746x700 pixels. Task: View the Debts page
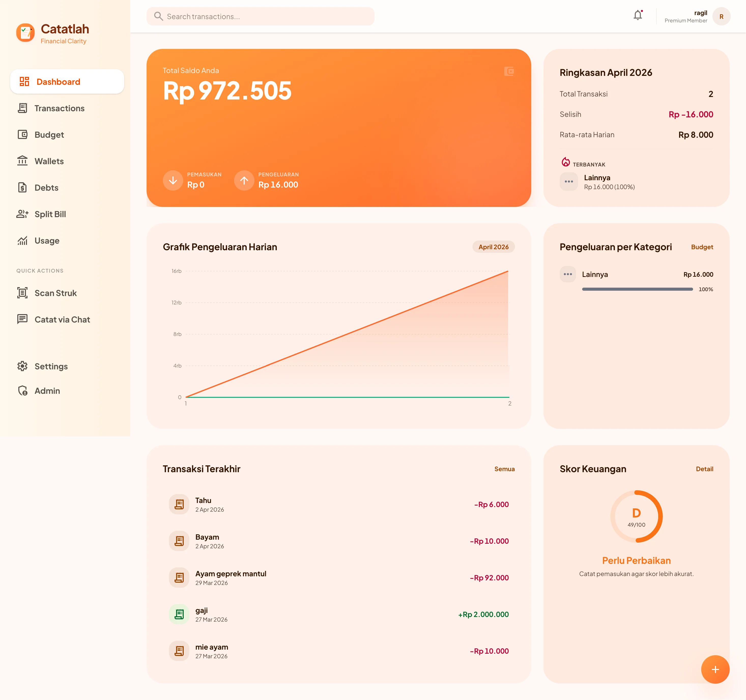pos(46,188)
